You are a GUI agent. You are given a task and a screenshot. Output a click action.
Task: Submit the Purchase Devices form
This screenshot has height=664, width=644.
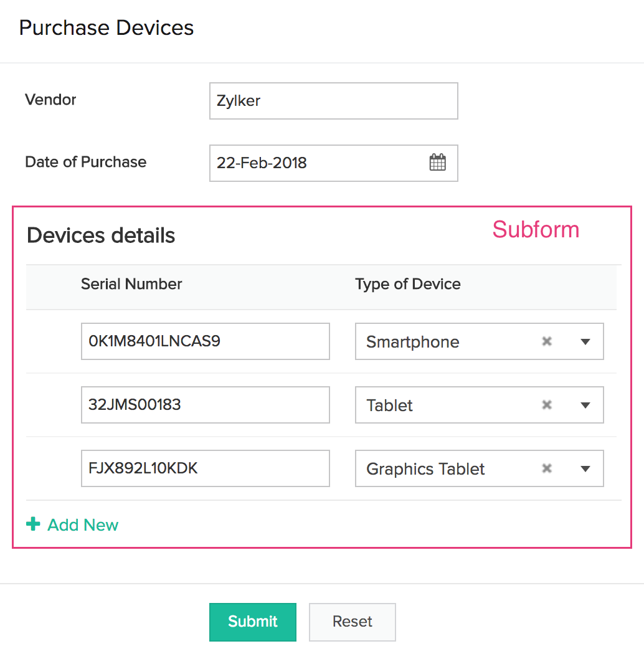tap(252, 622)
